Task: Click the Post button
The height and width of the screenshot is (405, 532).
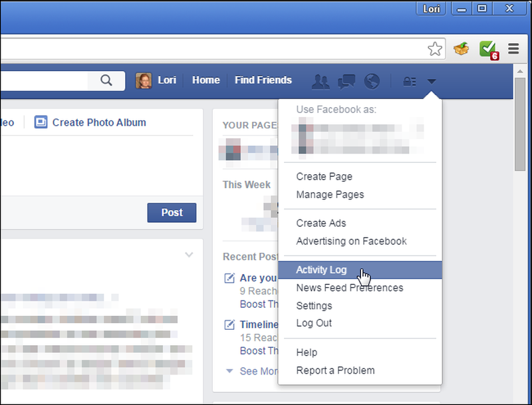Action: pos(172,213)
